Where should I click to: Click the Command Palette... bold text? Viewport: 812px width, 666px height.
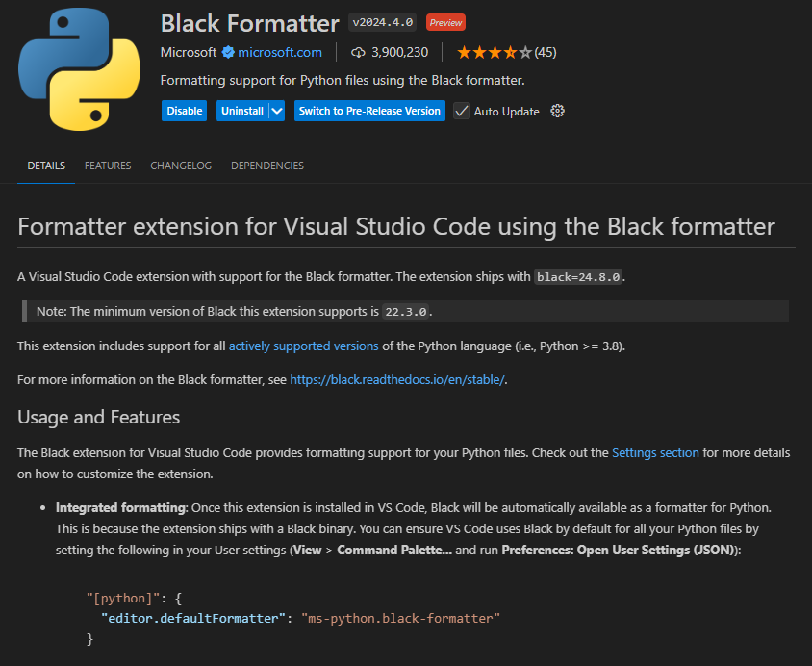pyautogui.click(x=394, y=550)
